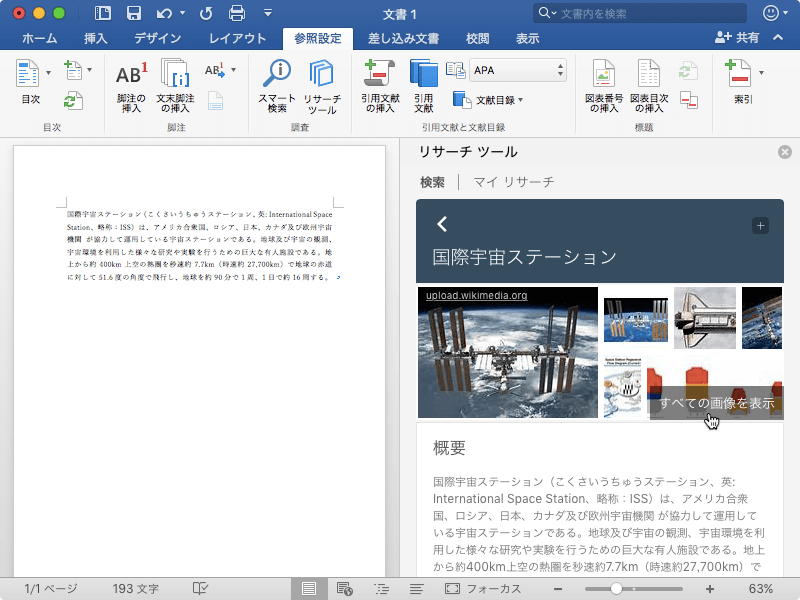Expand the next footnote dropdown arrow

234,70
